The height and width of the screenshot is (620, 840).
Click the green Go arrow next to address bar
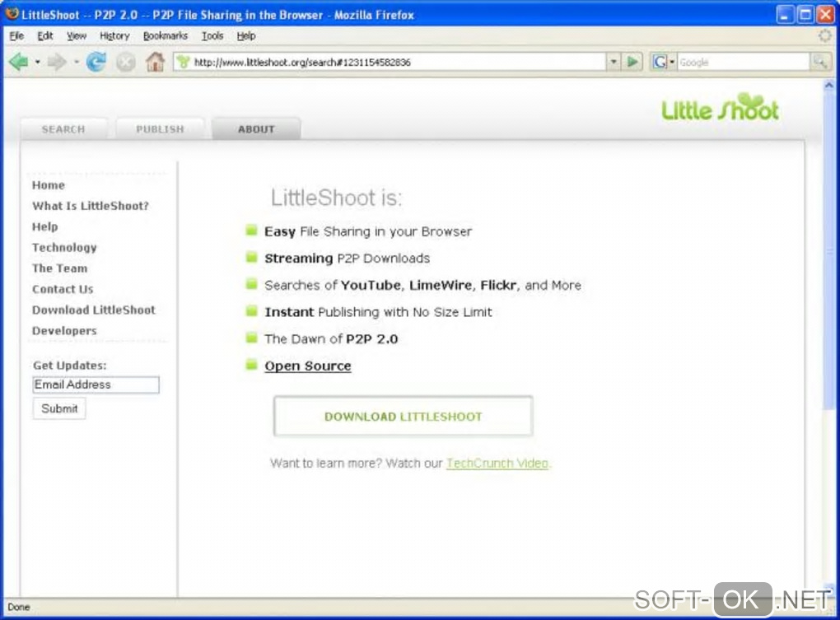(632, 62)
